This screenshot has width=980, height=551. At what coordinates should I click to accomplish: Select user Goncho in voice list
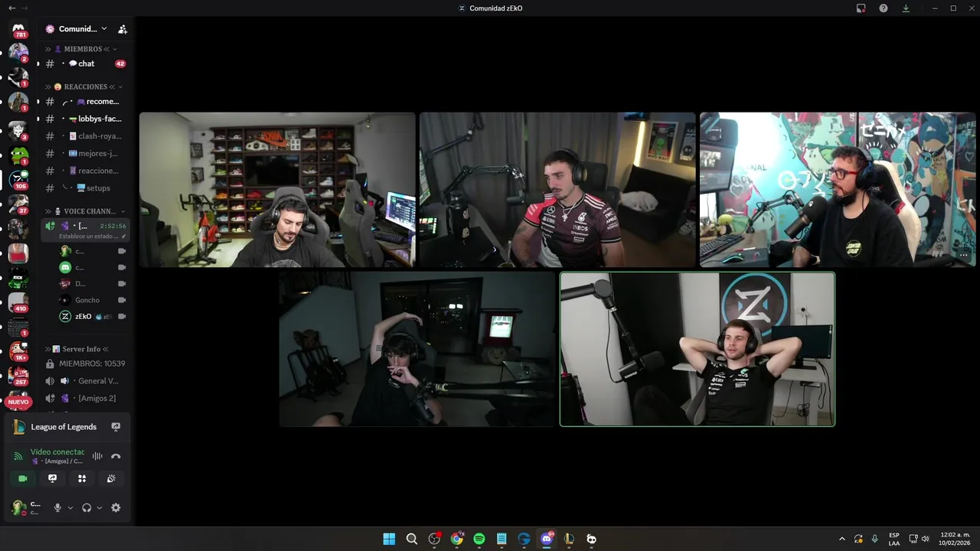point(93,300)
